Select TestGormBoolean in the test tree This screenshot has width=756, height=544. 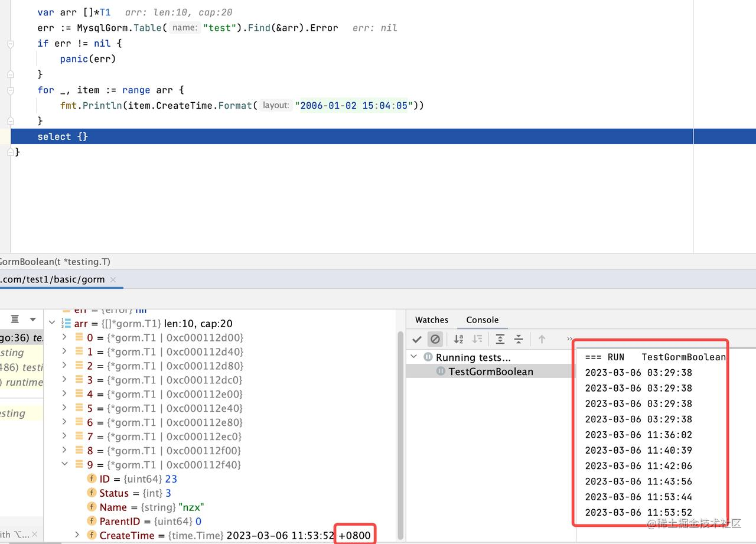point(493,372)
